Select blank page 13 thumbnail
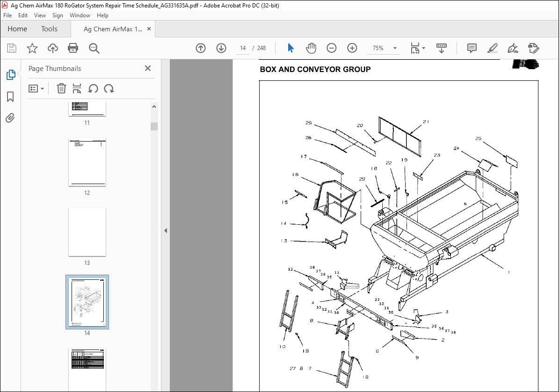Viewport: 559px width, 392px height. coord(87,232)
